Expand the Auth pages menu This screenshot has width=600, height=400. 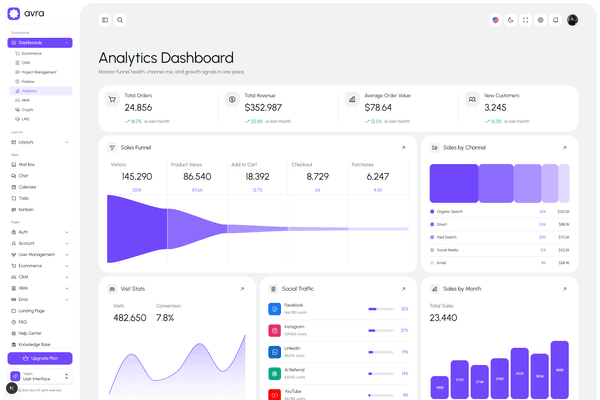[40, 232]
